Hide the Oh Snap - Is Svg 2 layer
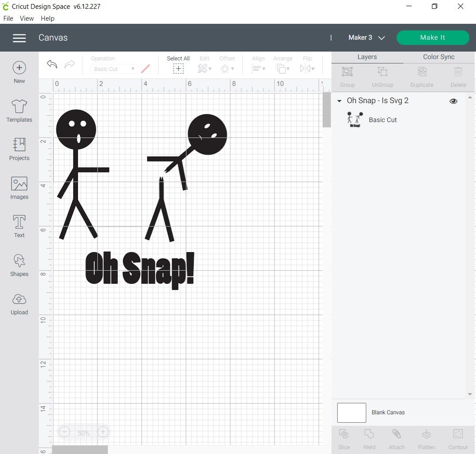 [x=453, y=101]
